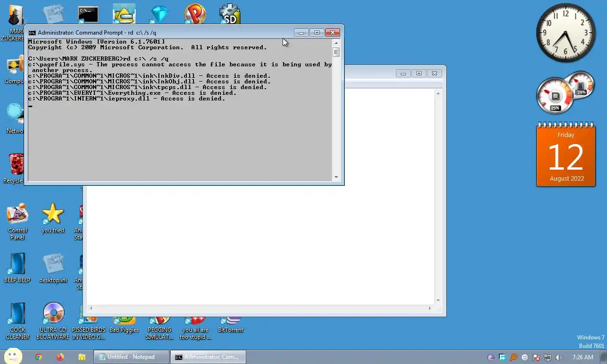The width and height of the screenshot is (607, 364).
Task: Click 'Everything.exe - Access is denied' line
Action: click(132, 93)
